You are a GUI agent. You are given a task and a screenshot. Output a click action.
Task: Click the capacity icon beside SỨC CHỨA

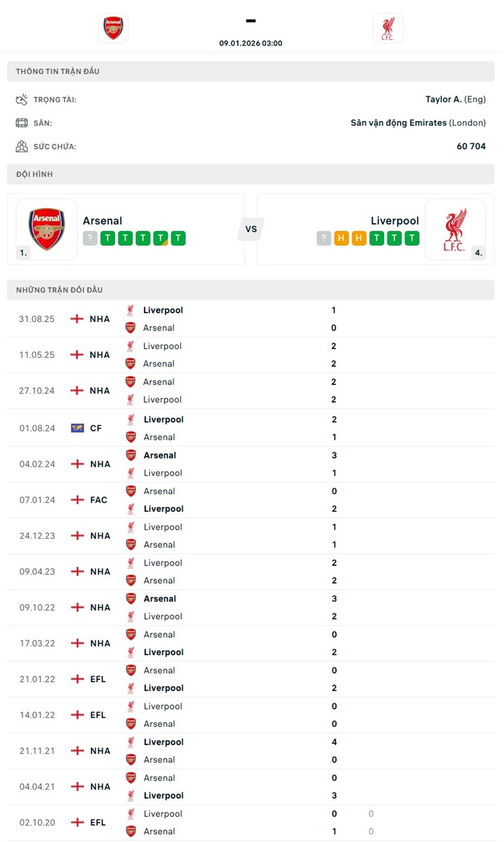(21, 146)
